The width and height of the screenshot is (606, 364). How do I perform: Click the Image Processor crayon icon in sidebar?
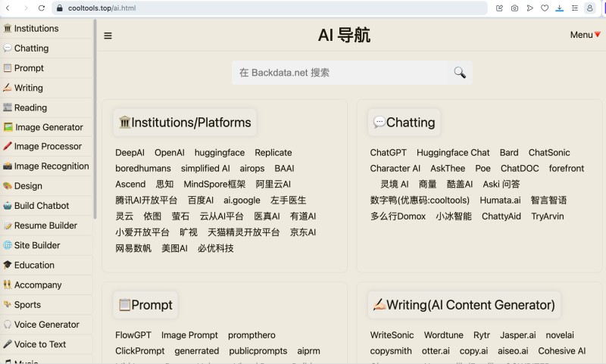point(8,146)
